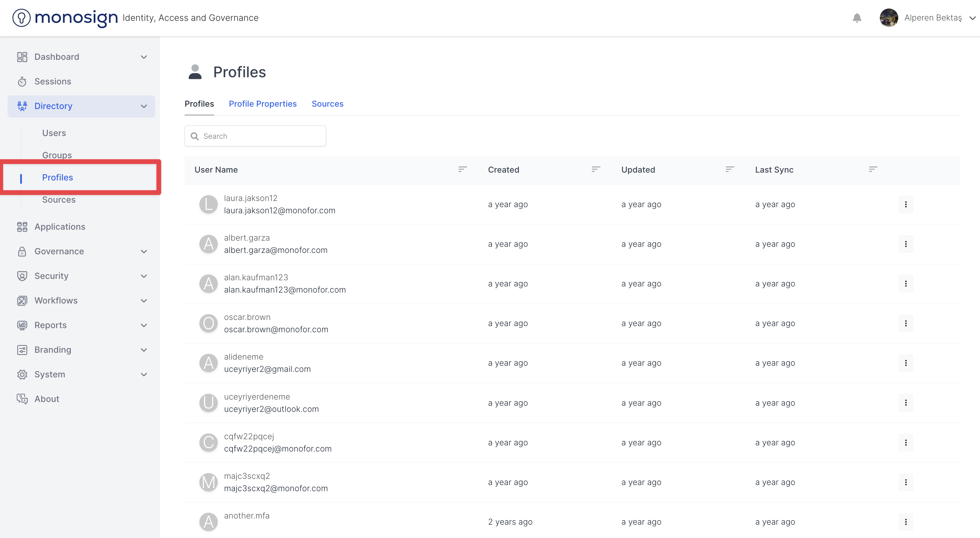
Task: Click the User Name column sort icon
Action: [x=462, y=169]
